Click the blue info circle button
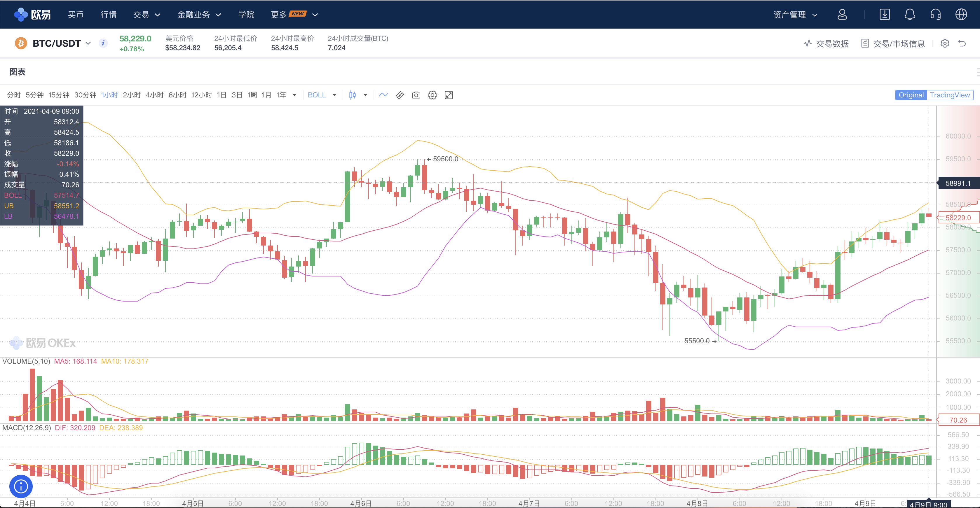The width and height of the screenshot is (980, 508). [x=21, y=486]
